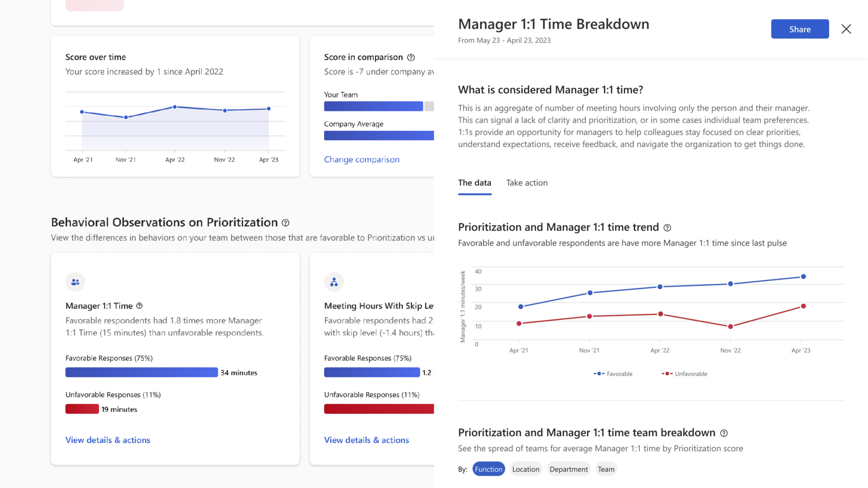Select the Function filter pill
Screen dimensions: 868x488
pos(488,469)
